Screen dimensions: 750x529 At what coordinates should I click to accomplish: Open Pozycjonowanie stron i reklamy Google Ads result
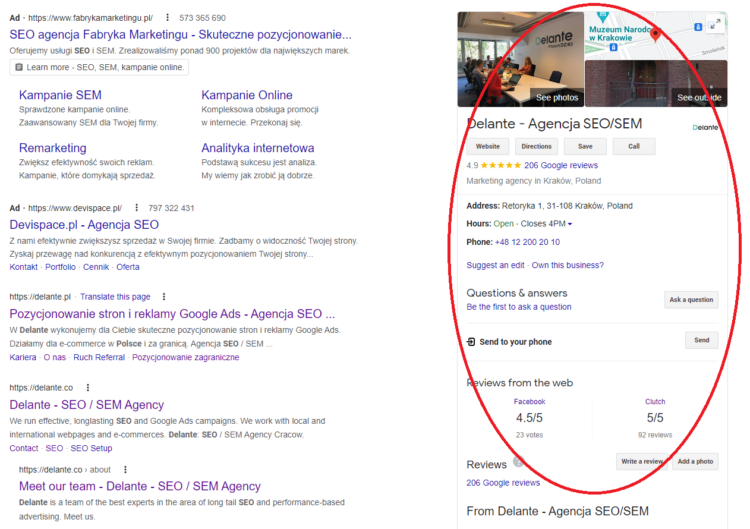pos(172,314)
